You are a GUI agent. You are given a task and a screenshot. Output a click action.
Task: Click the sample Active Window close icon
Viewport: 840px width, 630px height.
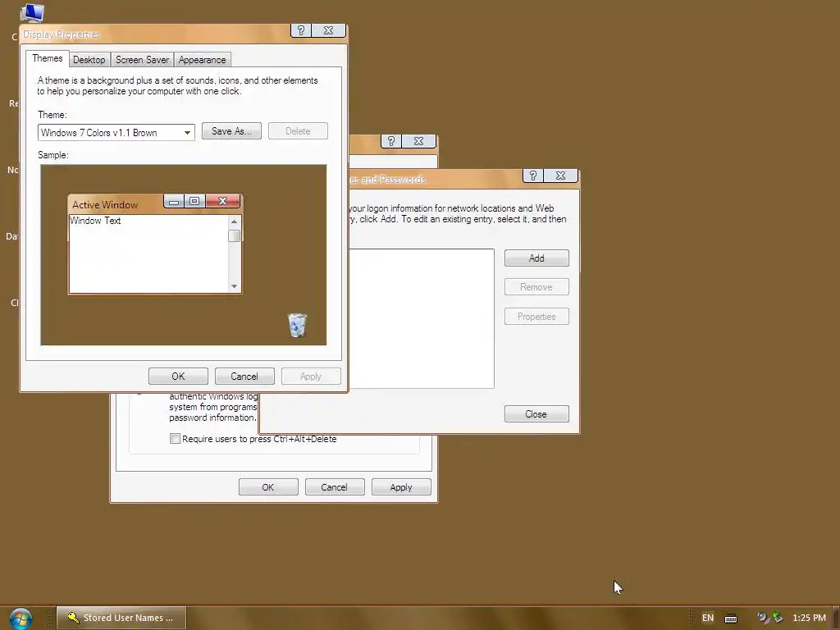(223, 201)
